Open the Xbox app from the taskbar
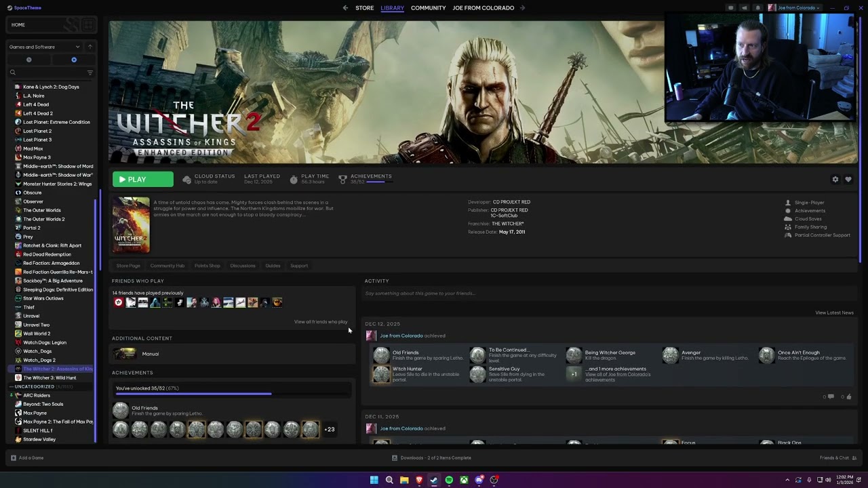 [x=464, y=480]
